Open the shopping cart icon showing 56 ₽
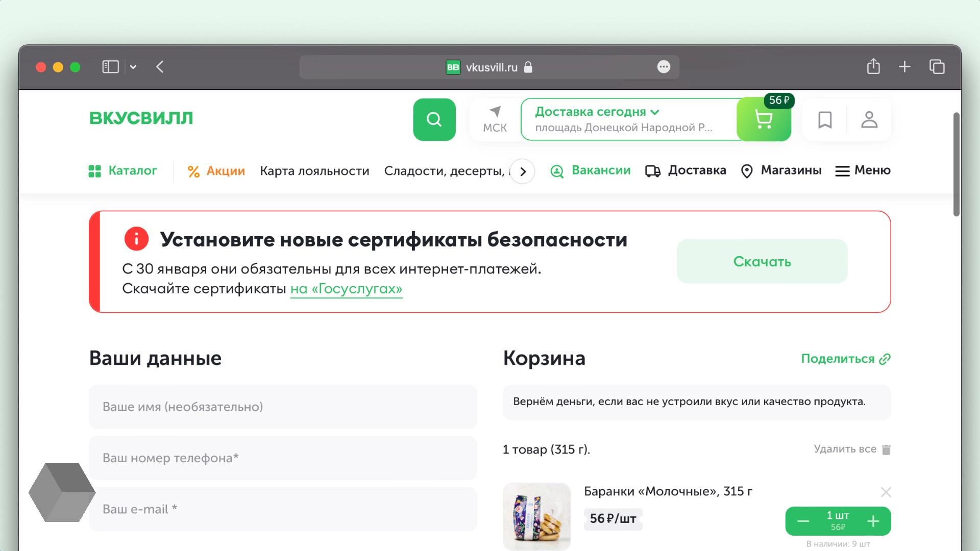 (x=764, y=119)
